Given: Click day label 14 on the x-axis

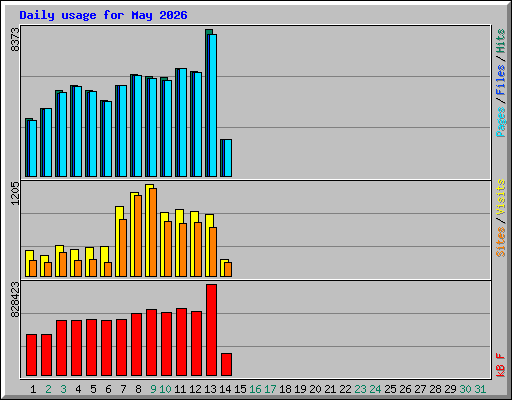Looking at the screenshot, I should 225,389.
